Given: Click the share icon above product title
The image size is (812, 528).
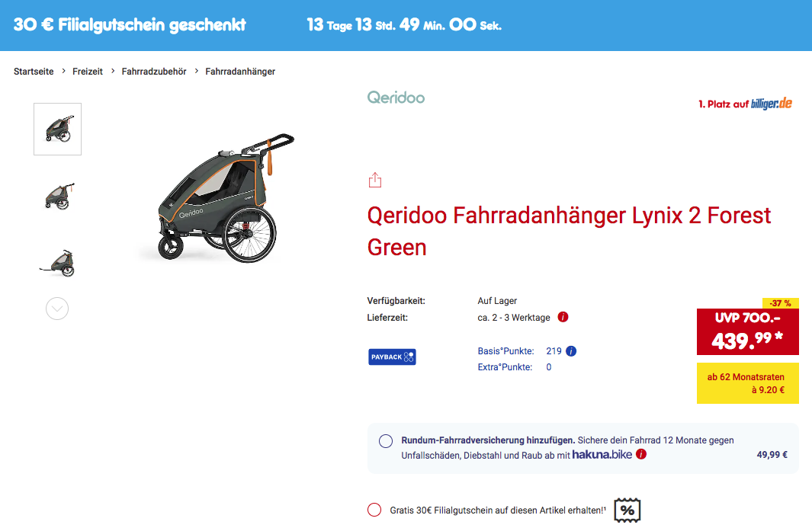Looking at the screenshot, I should pyautogui.click(x=375, y=180).
